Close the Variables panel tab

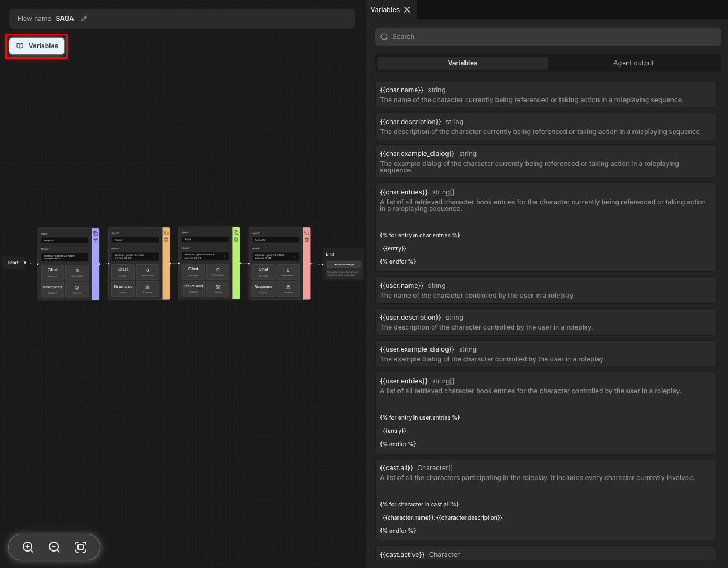pyautogui.click(x=407, y=10)
